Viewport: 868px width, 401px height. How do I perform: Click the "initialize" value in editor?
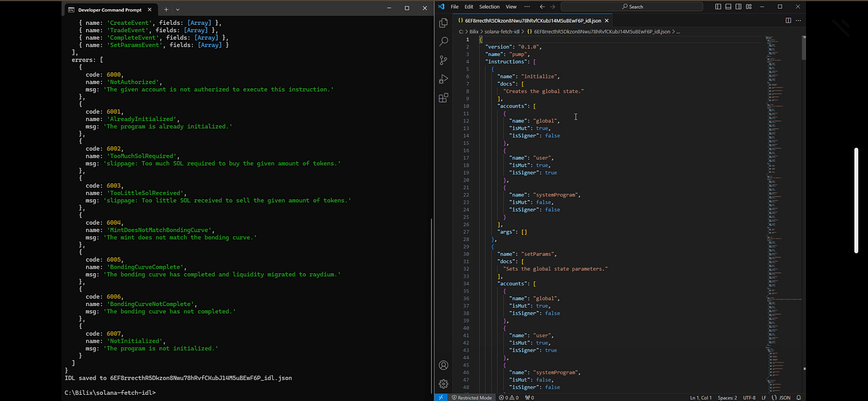click(539, 76)
